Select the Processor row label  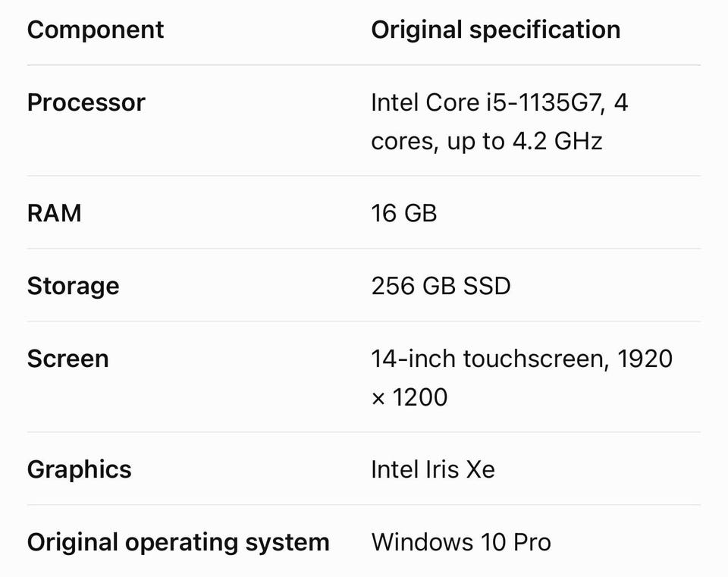coord(86,102)
